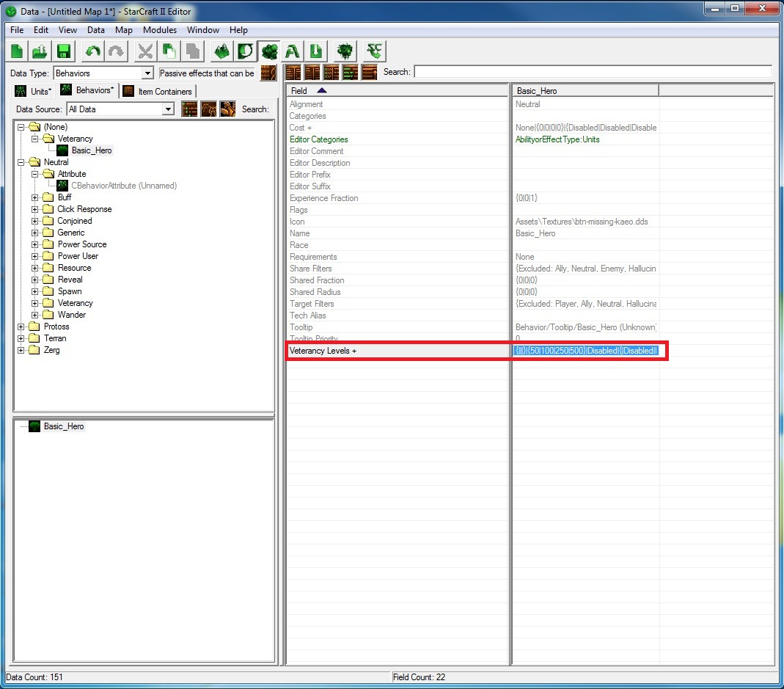This screenshot has height=689, width=784.
Task: Open the View menu
Action: [x=67, y=30]
